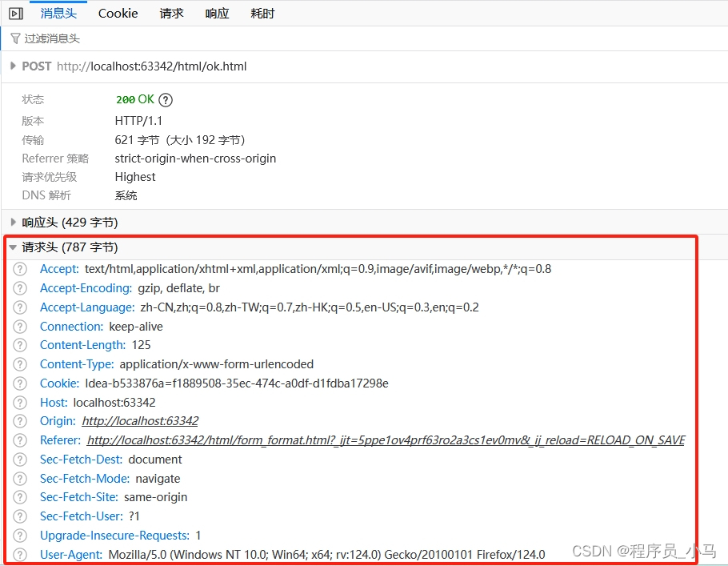Expand the 响应头 (429 字节) section

[x=13, y=222]
